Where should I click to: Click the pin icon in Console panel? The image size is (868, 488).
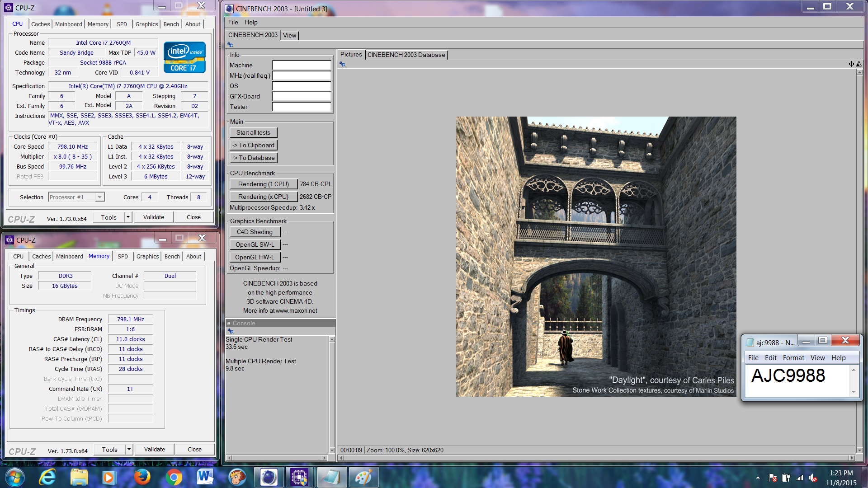(x=230, y=331)
